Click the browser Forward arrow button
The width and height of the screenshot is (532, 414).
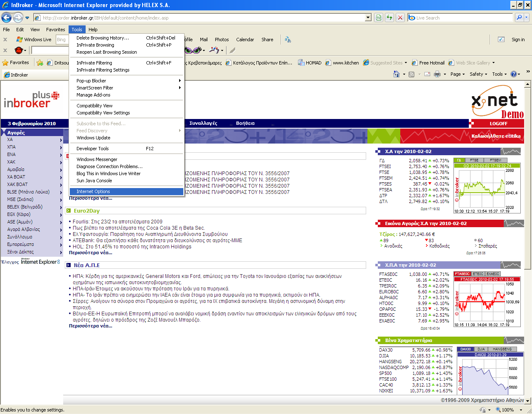[18, 17]
